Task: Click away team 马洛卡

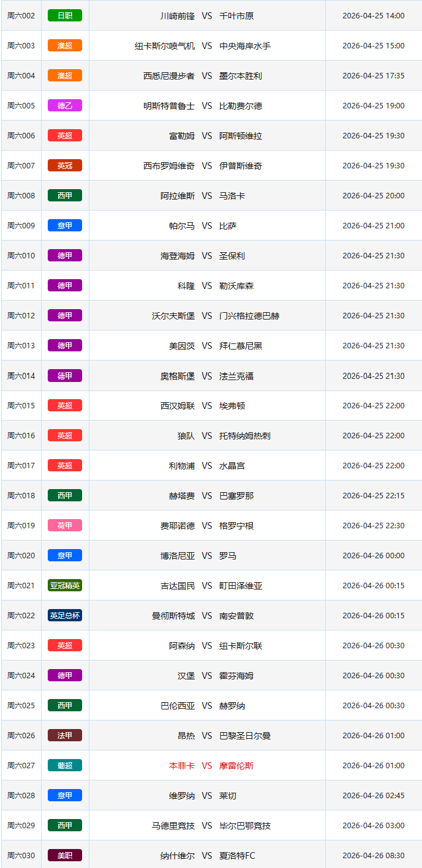Action: click(x=232, y=196)
